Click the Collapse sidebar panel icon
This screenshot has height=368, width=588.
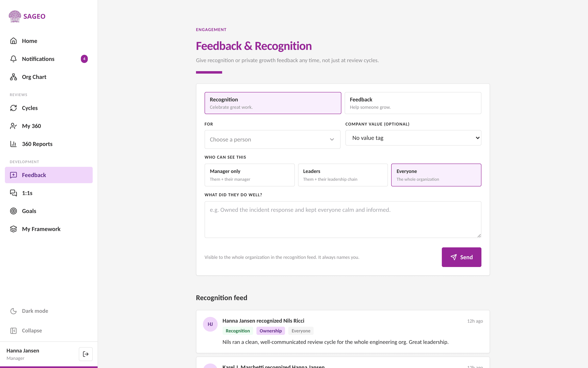(x=13, y=331)
